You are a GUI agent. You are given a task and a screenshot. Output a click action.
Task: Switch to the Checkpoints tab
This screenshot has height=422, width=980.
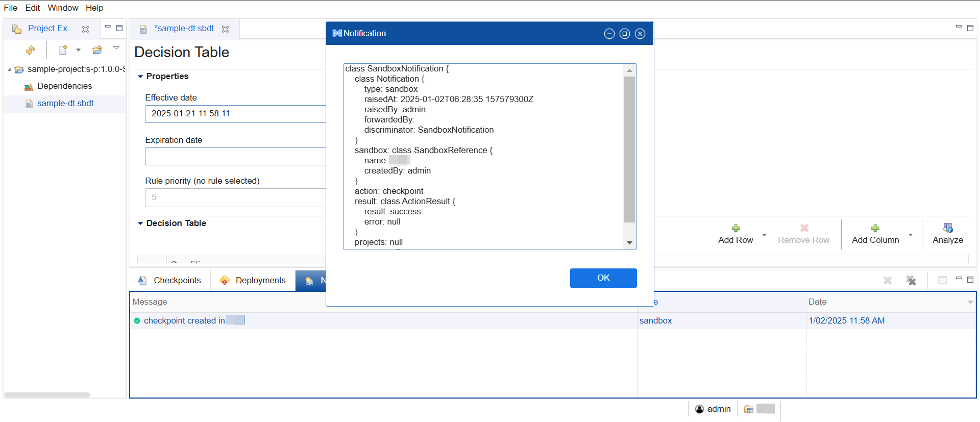point(170,281)
